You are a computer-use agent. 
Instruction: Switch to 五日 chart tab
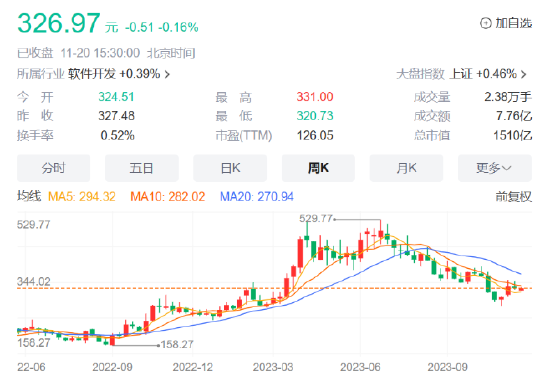pos(141,168)
